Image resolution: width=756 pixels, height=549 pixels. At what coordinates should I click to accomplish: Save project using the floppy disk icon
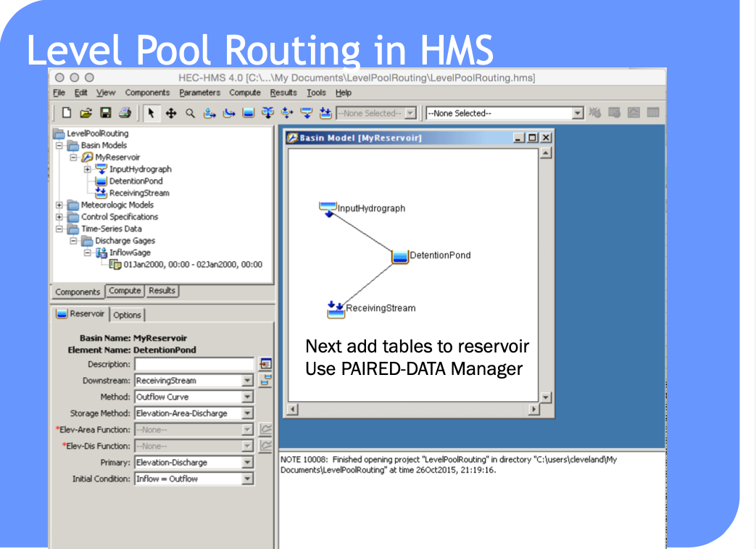tap(106, 113)
